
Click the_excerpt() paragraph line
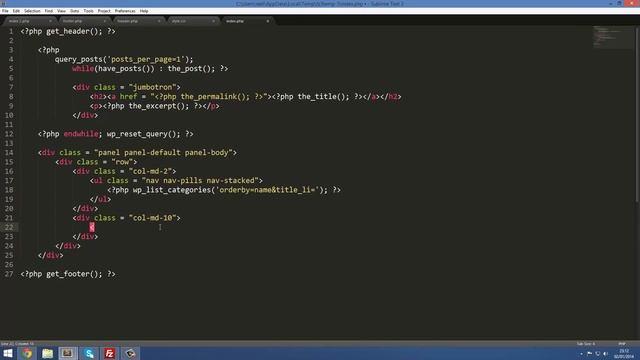(x=155, y=106)
